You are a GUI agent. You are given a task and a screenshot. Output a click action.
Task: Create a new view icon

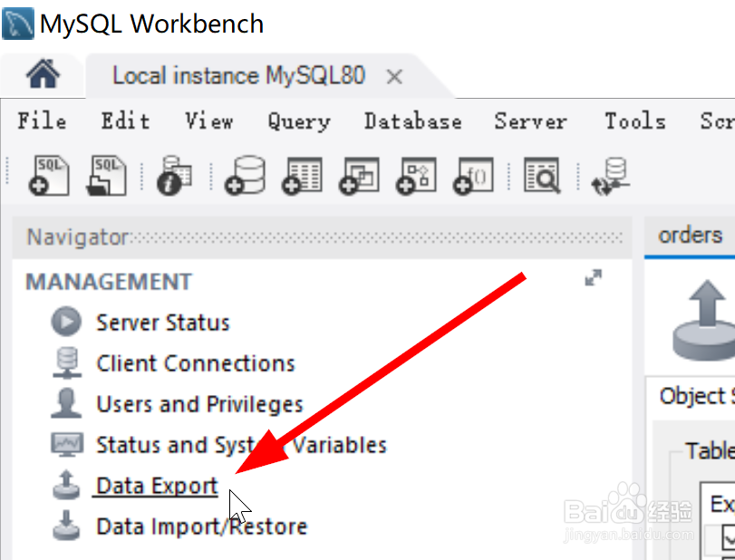pyautogui.click(x=359, y=176)
